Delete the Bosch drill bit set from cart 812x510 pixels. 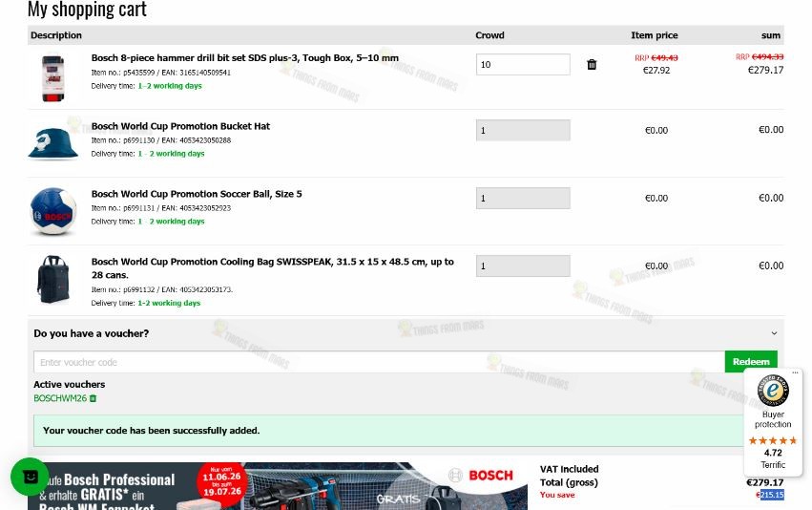(592, 64)
